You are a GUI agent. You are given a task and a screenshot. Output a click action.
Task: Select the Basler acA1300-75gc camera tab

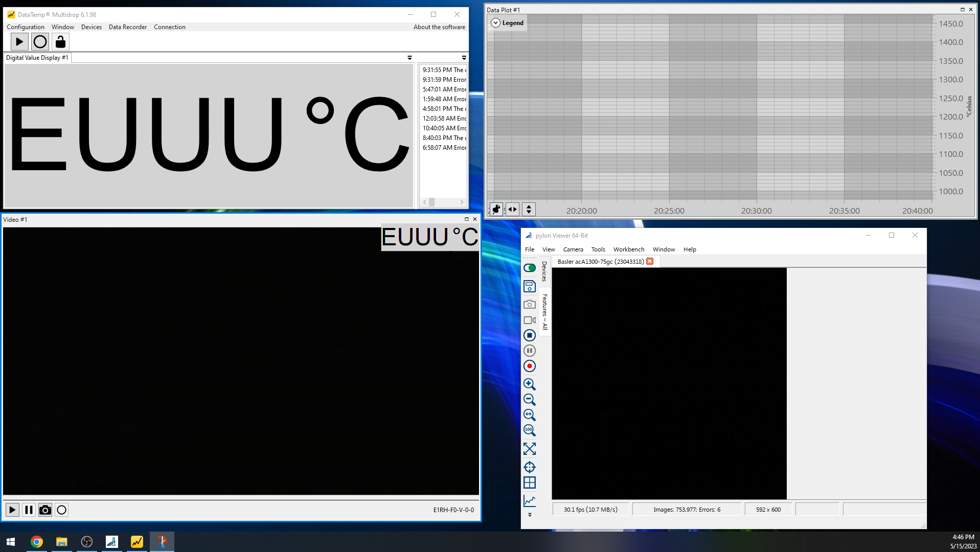click(600, 262)
